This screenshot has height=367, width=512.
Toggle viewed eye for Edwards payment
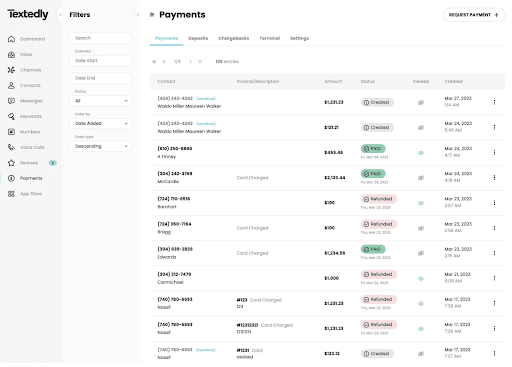point(421,253)
